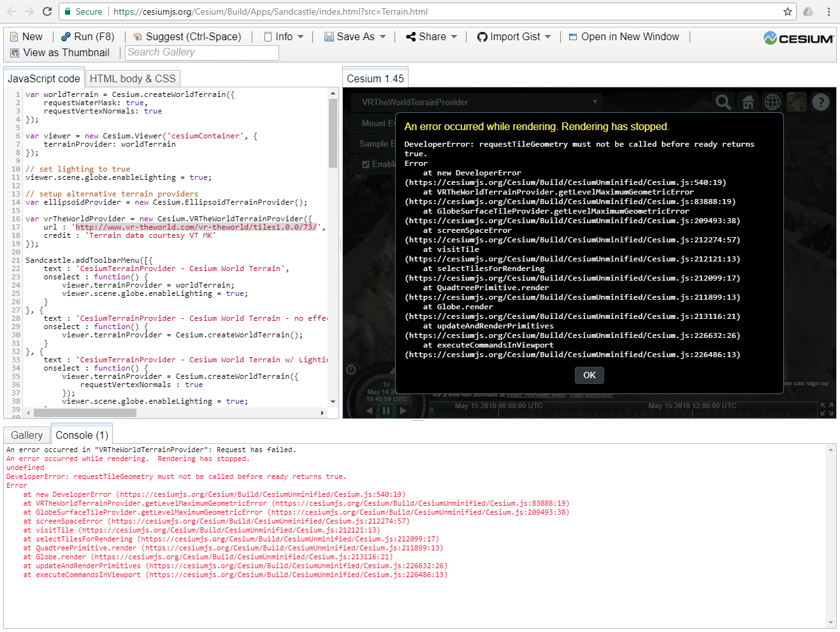
Task: Dismiss the rendering error with OK
Action: (590, 375)
